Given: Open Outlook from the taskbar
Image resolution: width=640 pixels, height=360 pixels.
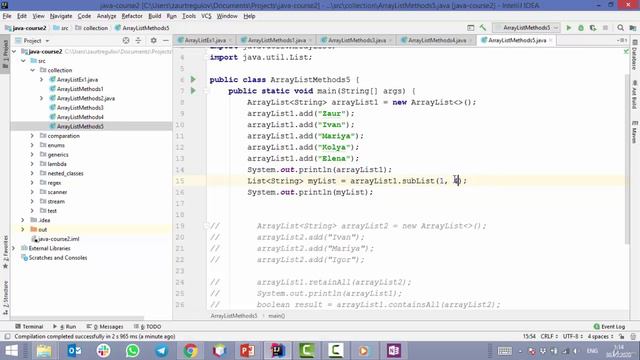Looking at the screenshot, I should tap(74, 351).
